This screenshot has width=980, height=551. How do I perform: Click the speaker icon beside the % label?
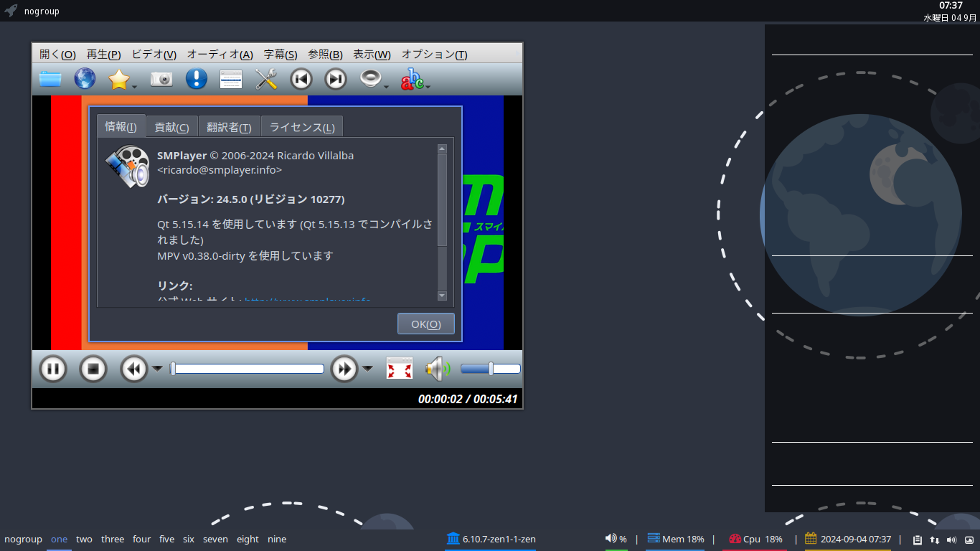tap(611, 538)
